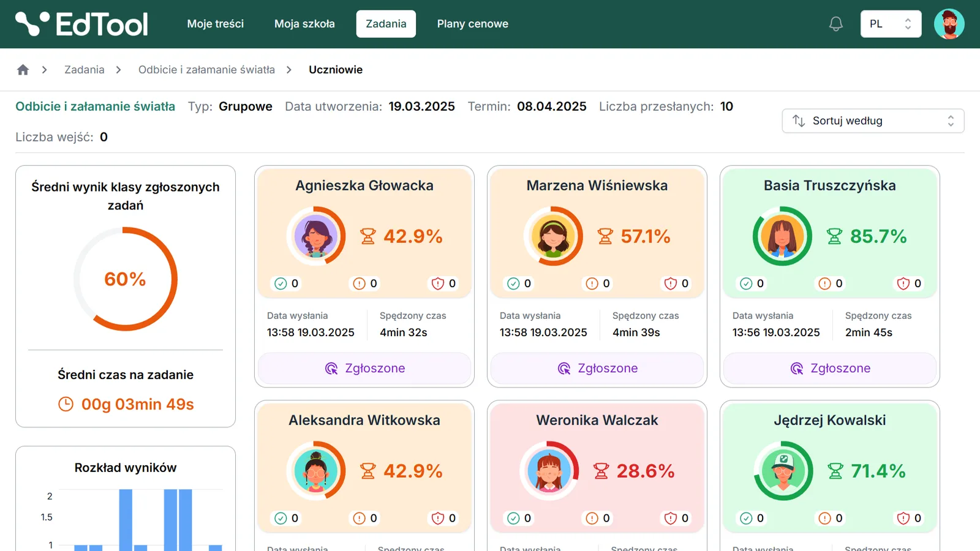Click the Odbicie i załamanie światła breadcrumb
Screen dimensions: 980x551
[206, 70]
